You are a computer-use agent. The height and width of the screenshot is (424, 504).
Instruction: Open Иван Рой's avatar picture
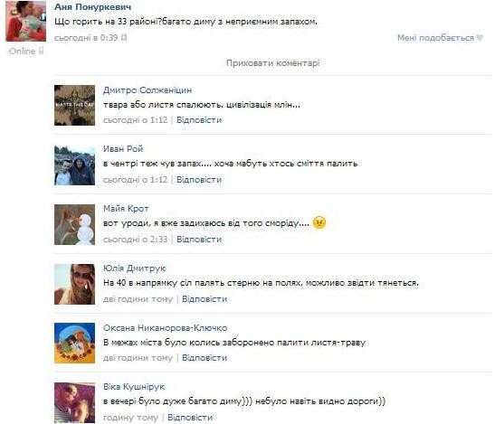(x=74, y=165)
